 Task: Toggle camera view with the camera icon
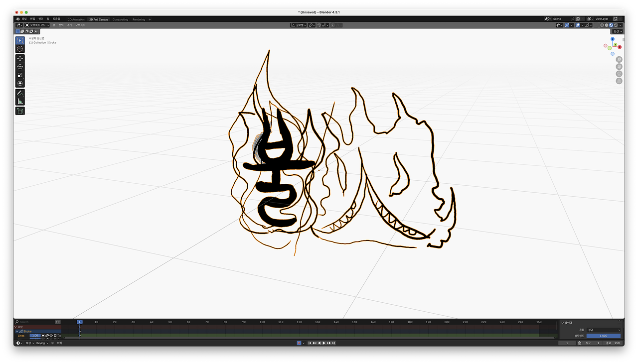[x=619, y=74]
